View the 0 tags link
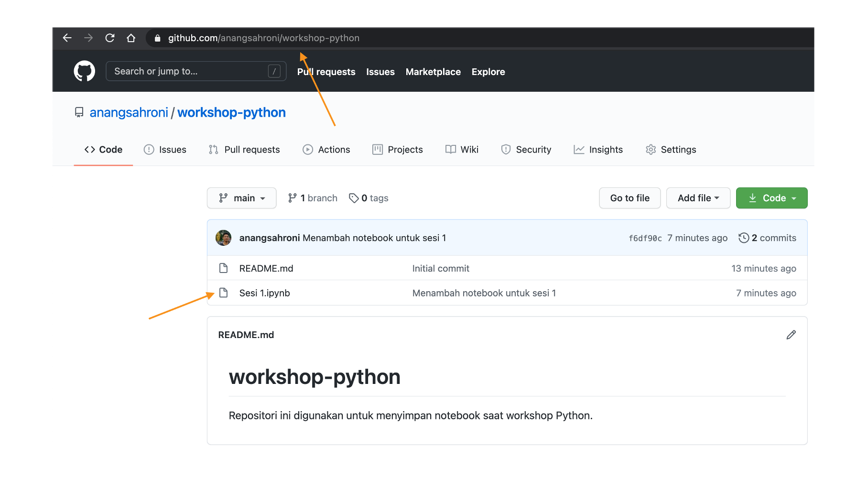This screenshot has height=480, width=868. [369, 198]
